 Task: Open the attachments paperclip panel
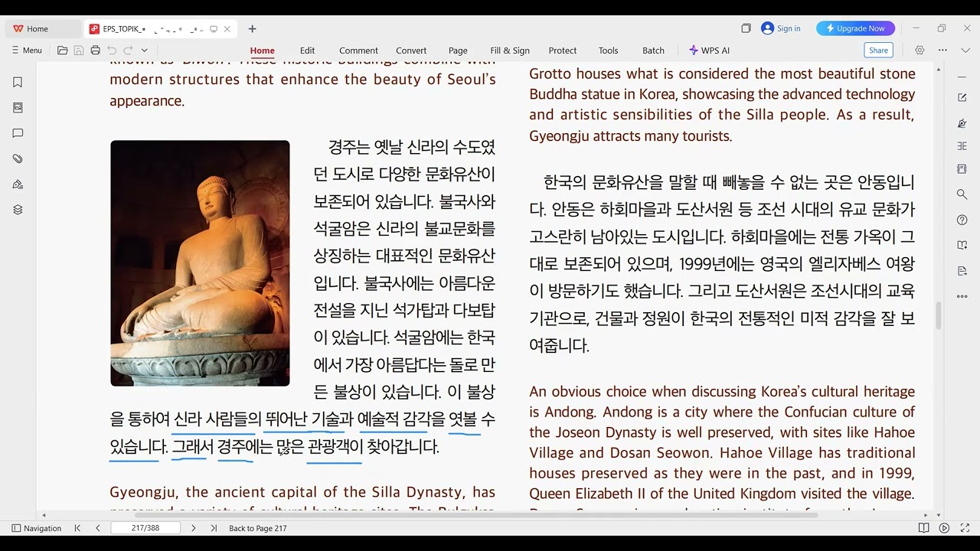[18, 158]
